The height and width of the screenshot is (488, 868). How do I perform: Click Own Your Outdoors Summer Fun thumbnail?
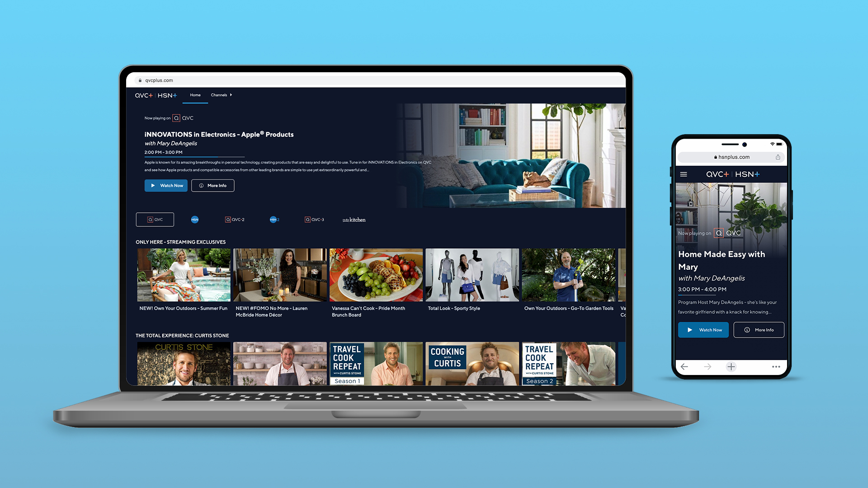click(184, 275)
